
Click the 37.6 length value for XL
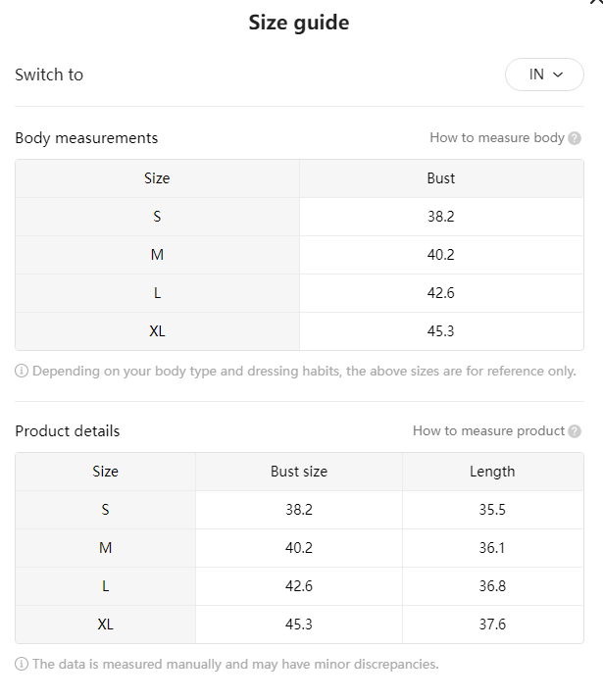[x=492, y=625]
